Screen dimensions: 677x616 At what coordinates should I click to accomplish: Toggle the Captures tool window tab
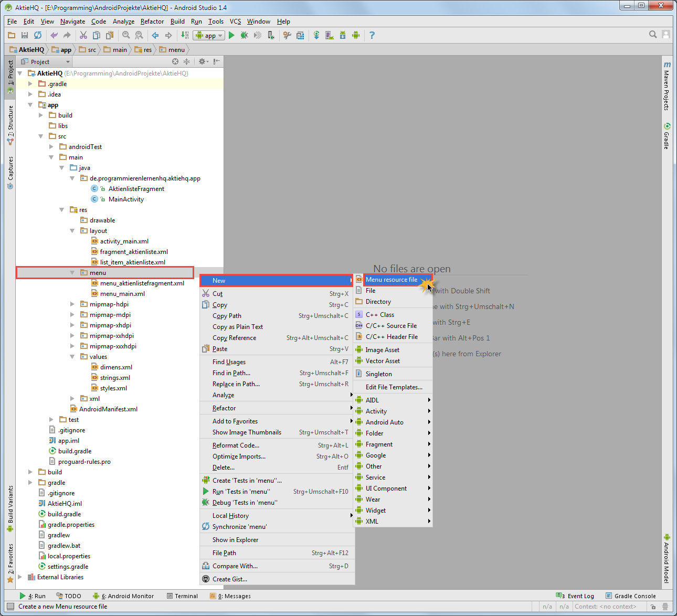tap(10, 173)
